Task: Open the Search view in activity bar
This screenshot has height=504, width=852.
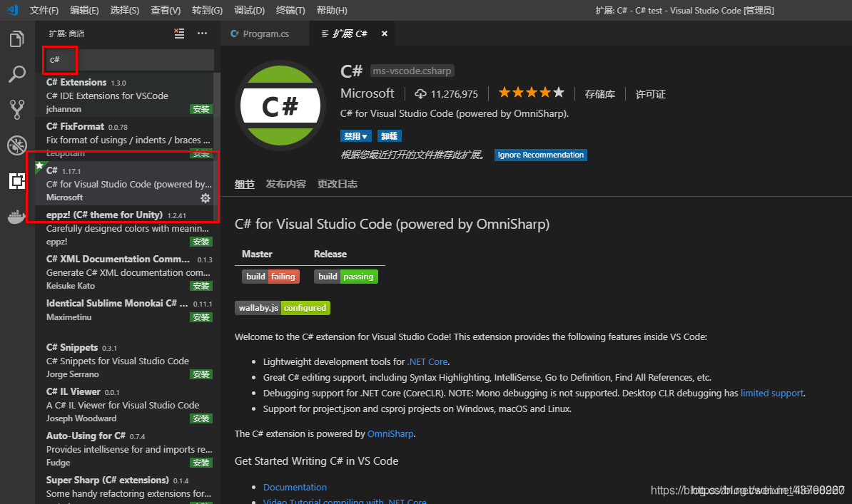Action: coord(17,74)
